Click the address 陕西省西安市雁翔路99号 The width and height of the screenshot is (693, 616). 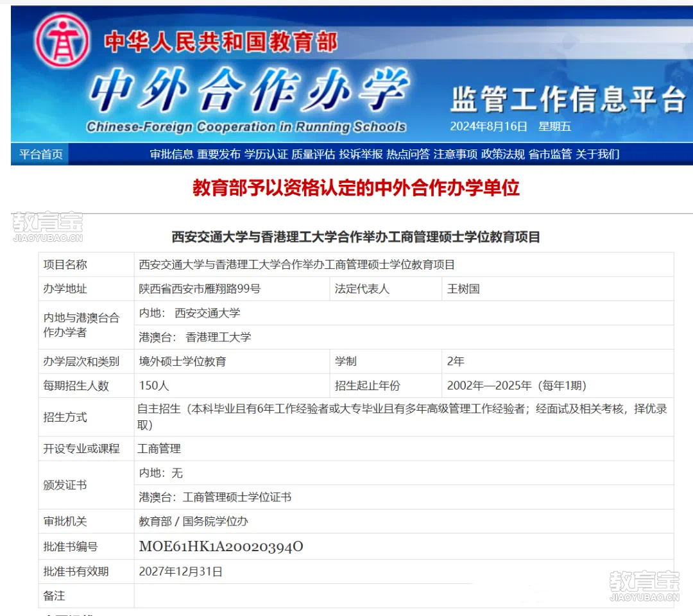point(200,289)
